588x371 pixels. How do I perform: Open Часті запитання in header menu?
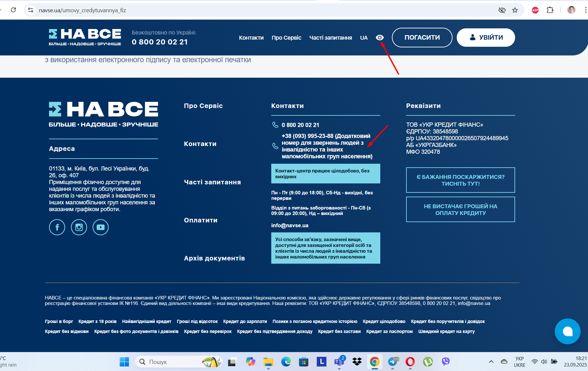[x=331, y=38]
